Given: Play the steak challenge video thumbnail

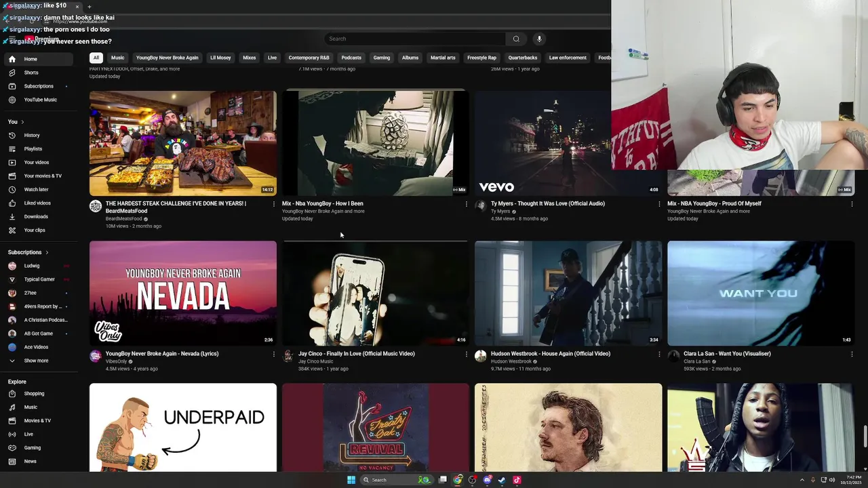Looking at the screenshot, I should (x=183, y=143).
